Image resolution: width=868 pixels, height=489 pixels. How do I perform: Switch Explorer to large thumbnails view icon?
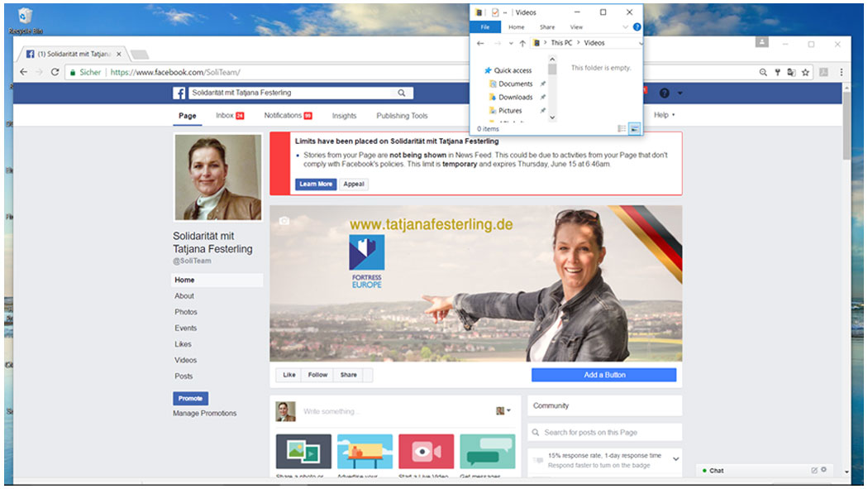point(634,128)
